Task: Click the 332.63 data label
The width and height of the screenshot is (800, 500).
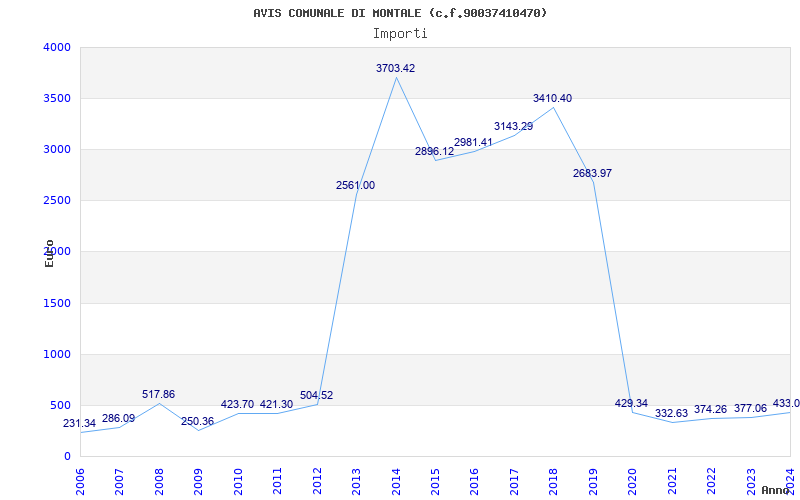Action: pos(671,414)
